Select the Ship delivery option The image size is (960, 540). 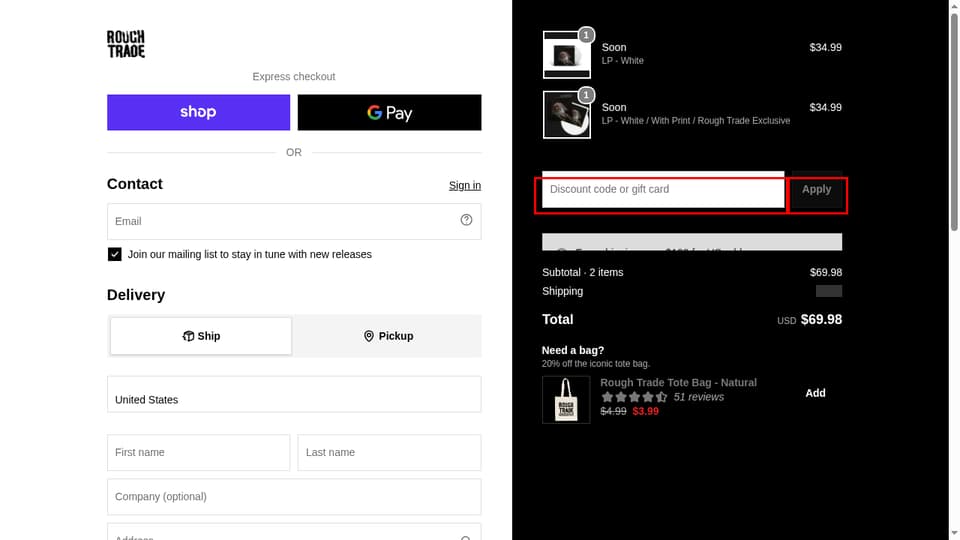coord(201,336)
